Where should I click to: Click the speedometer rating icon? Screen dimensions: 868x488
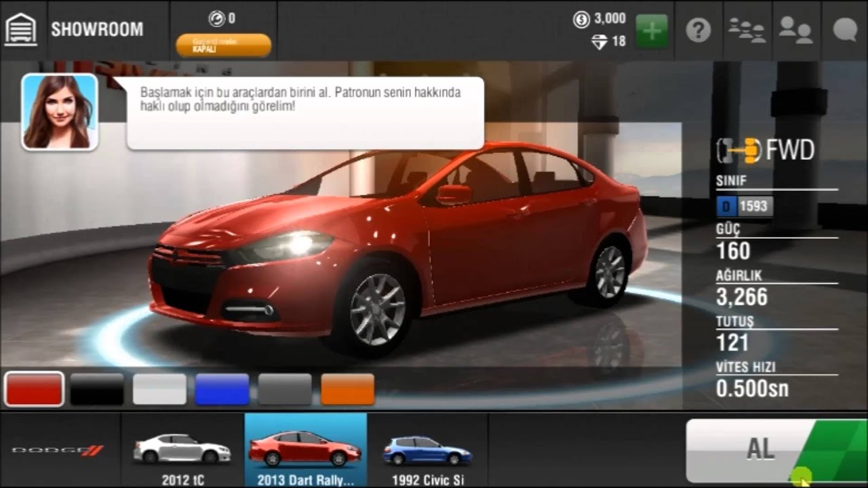(x=217, y=18)
